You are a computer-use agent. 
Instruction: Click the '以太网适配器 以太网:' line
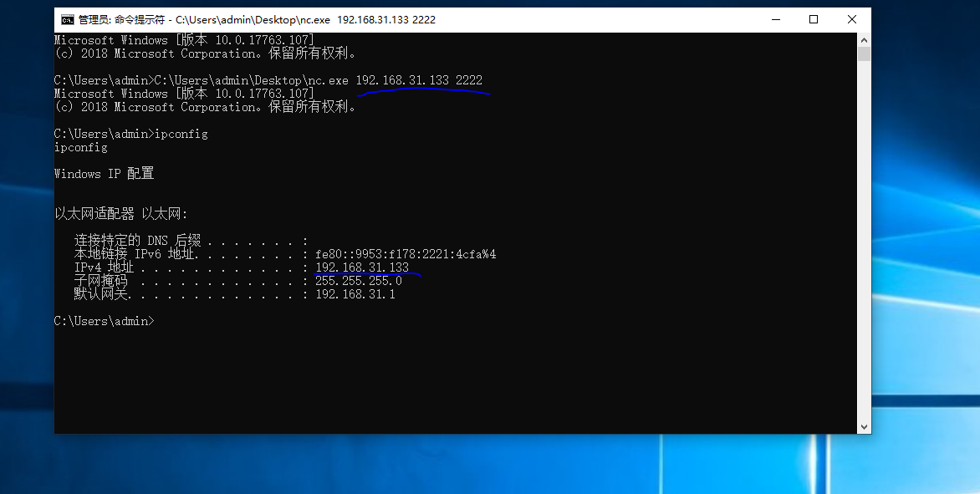[x=121, y=214]
